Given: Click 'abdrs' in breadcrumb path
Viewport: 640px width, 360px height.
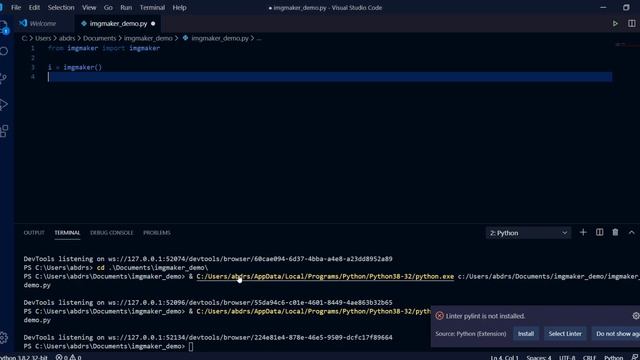Looking at the screenshot, I should [67, 38].
